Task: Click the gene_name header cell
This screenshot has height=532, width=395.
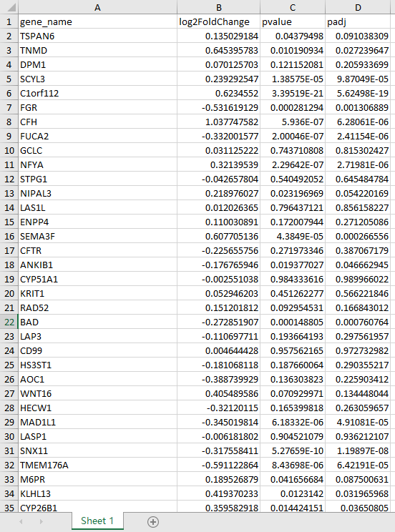Action: [97, 21]
